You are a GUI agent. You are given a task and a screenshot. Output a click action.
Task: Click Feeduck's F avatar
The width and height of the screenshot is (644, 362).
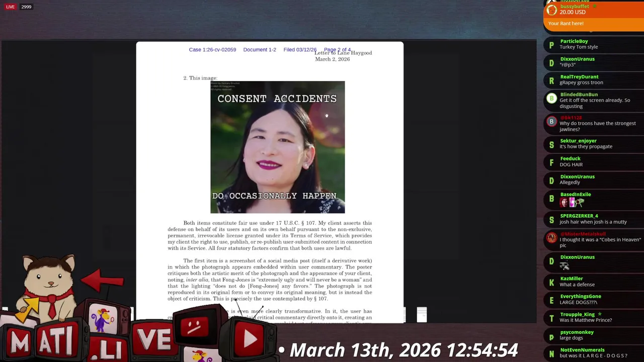point(551,162)
